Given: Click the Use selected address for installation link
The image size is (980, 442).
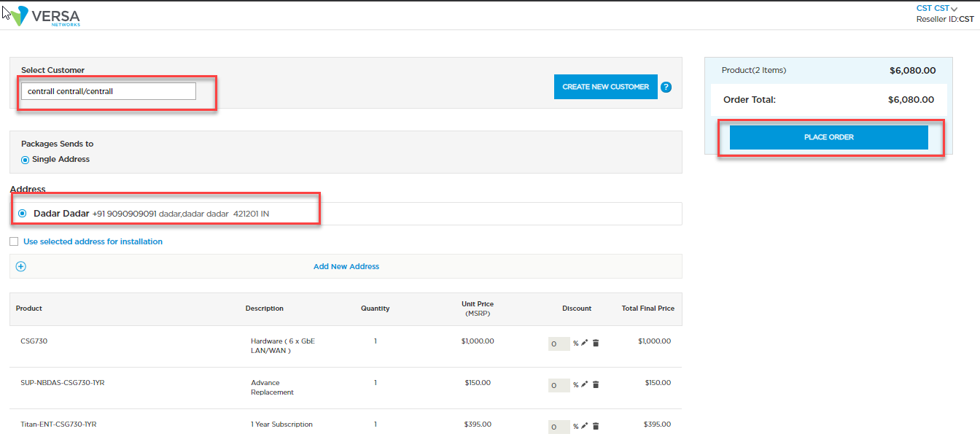Looking at the screenshot, I should [x=93, y=241].
